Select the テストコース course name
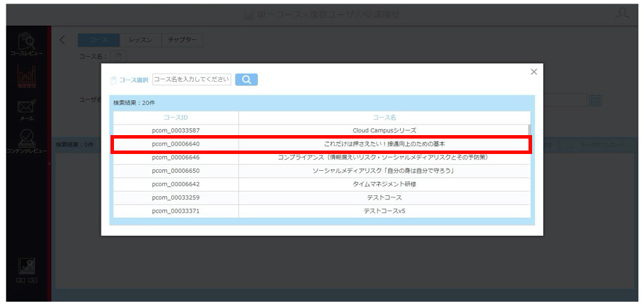 point(385,197)
